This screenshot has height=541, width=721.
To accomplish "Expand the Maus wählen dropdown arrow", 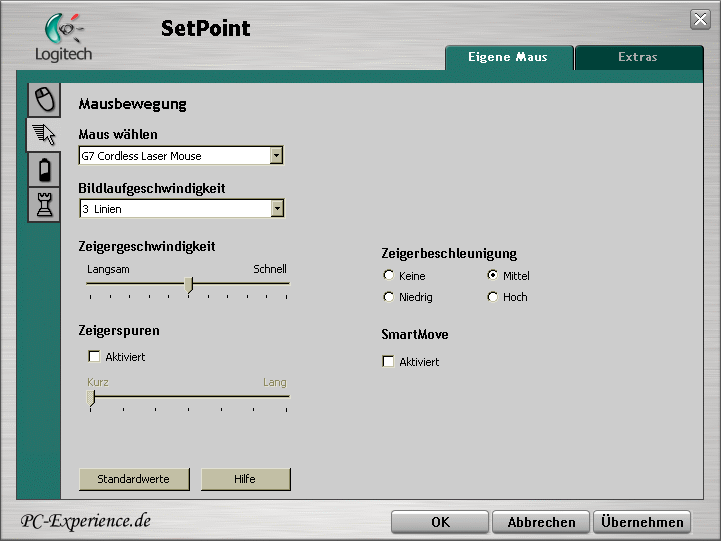I will [x=276, y=155].
